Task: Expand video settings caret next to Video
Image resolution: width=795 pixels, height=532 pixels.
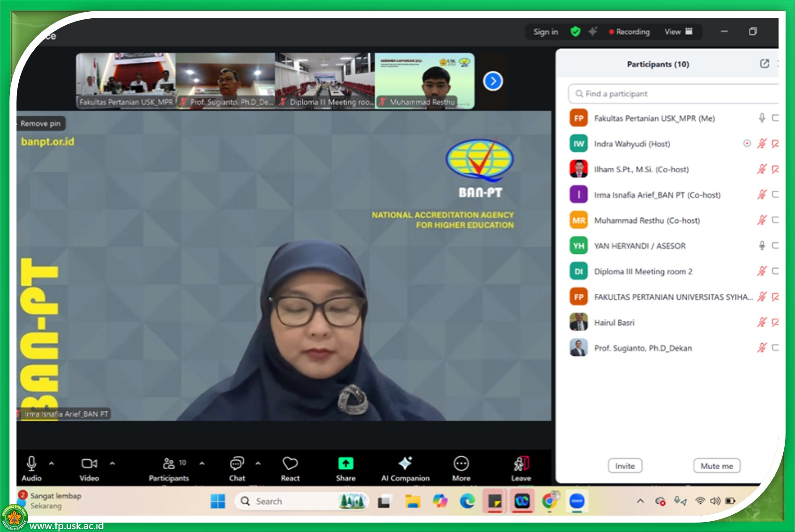Action: (112, 464)
